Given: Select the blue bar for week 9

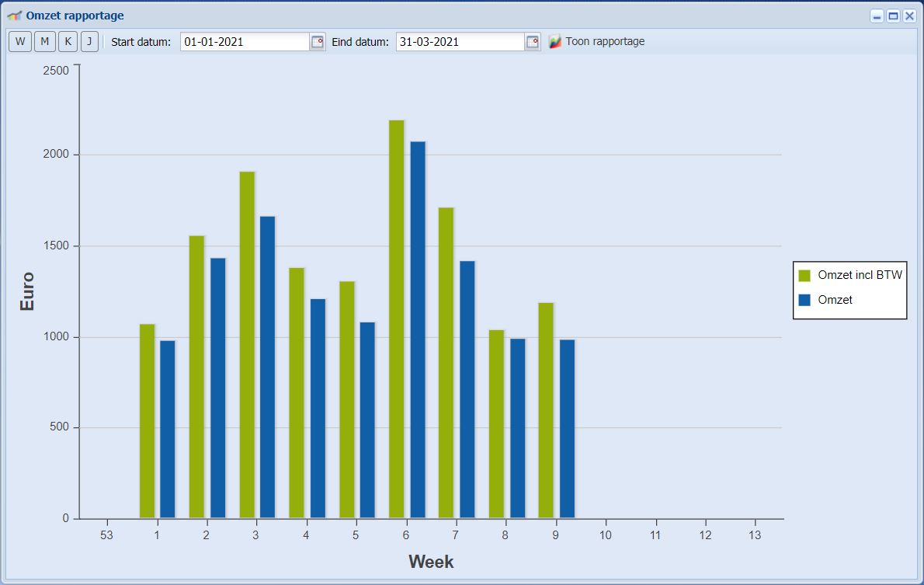Looking at the screenshot, I should [x=567, y=428].
